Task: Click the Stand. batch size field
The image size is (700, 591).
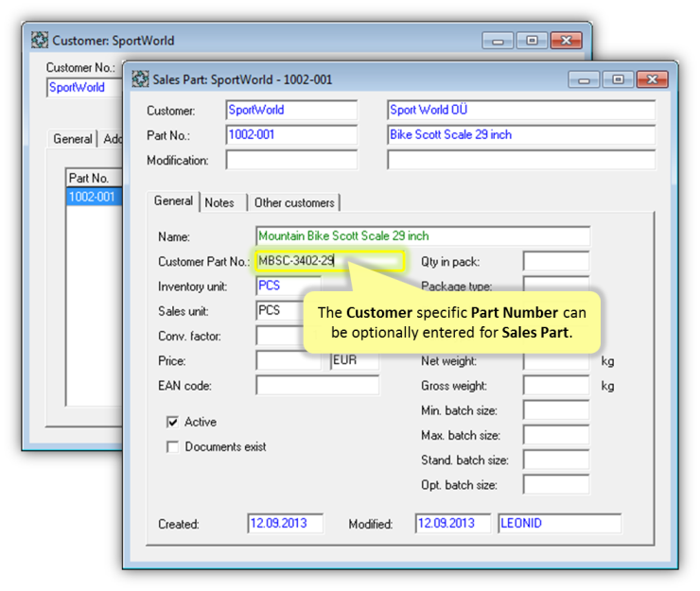Action: tap(556, 460)
